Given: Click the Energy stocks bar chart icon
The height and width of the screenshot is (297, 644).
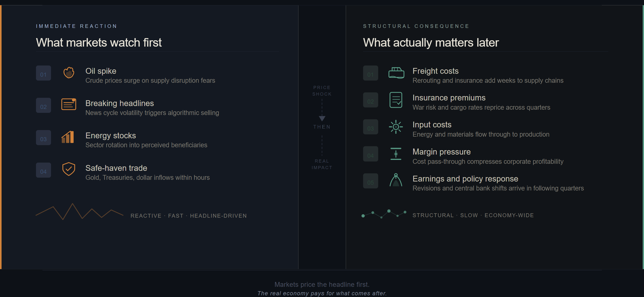Looking at the screenshot, I should pos(68,137).
